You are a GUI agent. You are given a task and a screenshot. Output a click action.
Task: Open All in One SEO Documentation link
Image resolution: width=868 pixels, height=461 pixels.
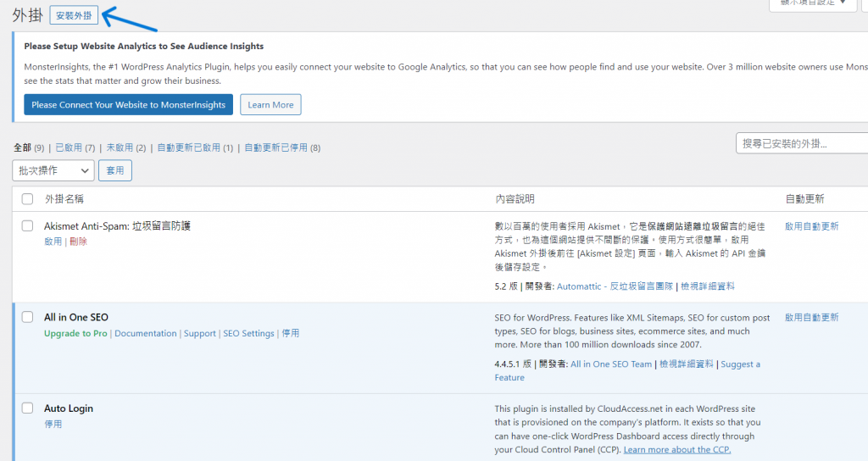[x=146, y=333]
